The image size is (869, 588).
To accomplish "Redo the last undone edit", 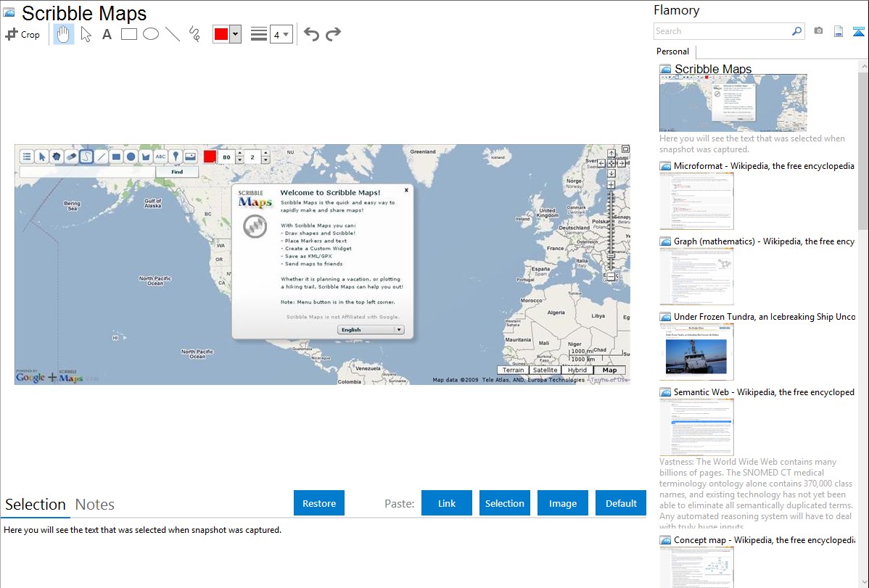I will pos(333,34).
